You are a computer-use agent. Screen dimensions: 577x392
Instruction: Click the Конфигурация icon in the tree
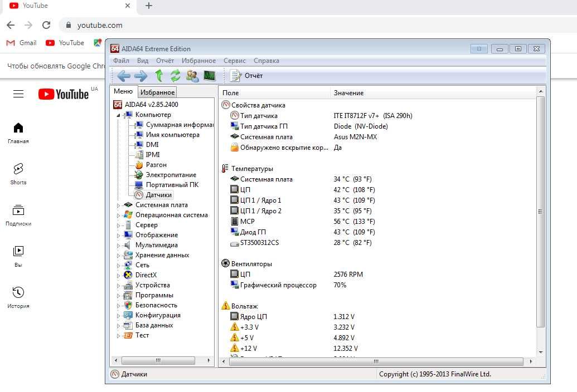point(128,315)
